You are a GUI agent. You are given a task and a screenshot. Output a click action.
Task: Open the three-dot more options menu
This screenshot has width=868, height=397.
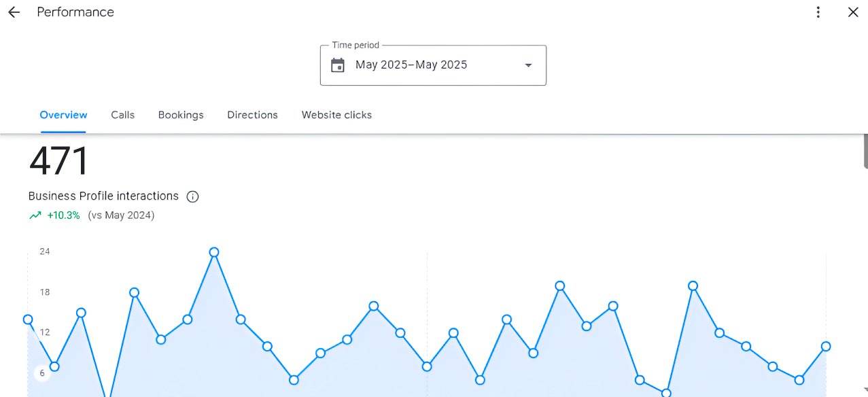pos(818,12)
